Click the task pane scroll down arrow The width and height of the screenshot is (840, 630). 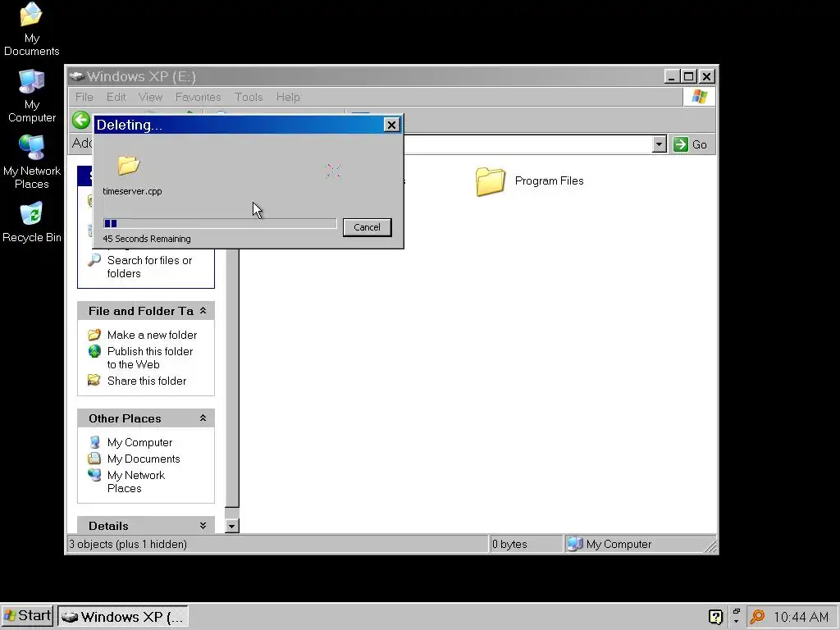(231, 526)
